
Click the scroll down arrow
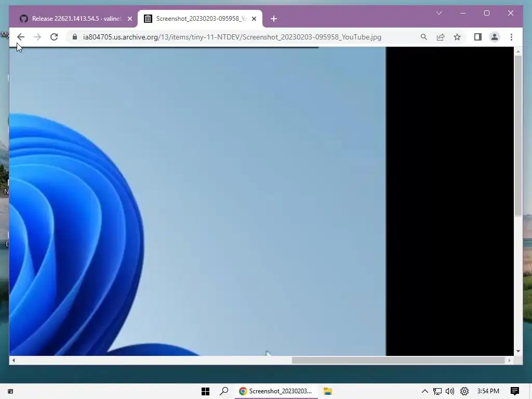pyautogui.click(x=518, y=351)
